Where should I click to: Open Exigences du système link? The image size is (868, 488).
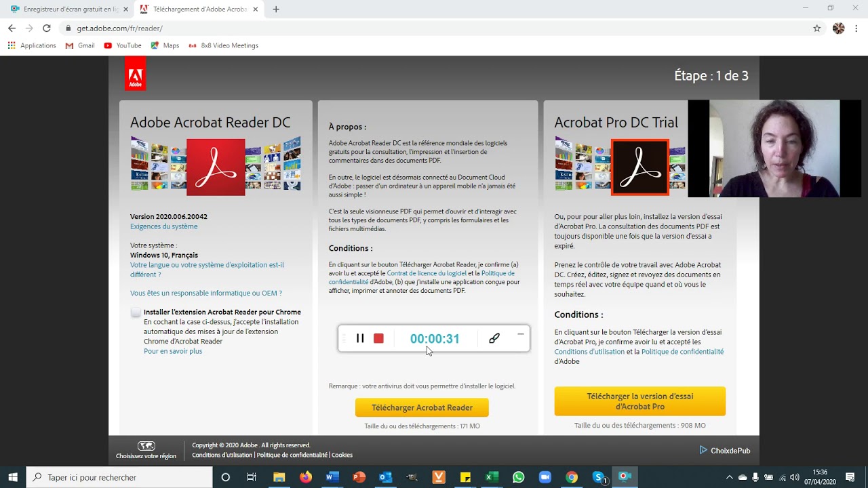click(164, 226)
